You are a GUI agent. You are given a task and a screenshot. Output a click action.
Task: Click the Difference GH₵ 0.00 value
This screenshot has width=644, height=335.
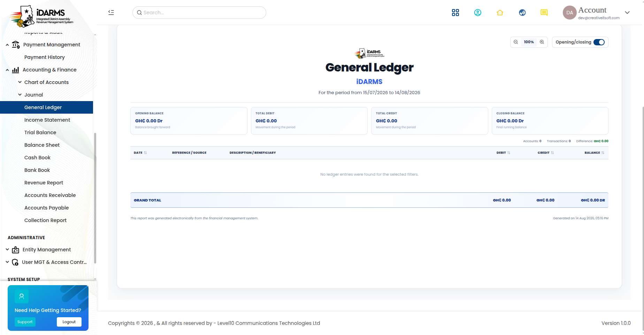(601, 141)
